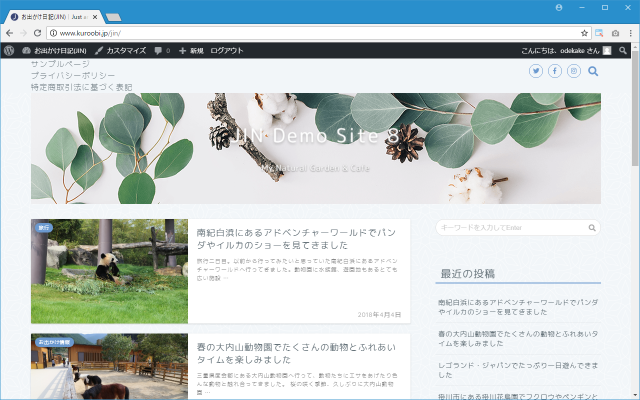Open recent post 春の大内山動物園でたくさんの動物

click(518, 338)
